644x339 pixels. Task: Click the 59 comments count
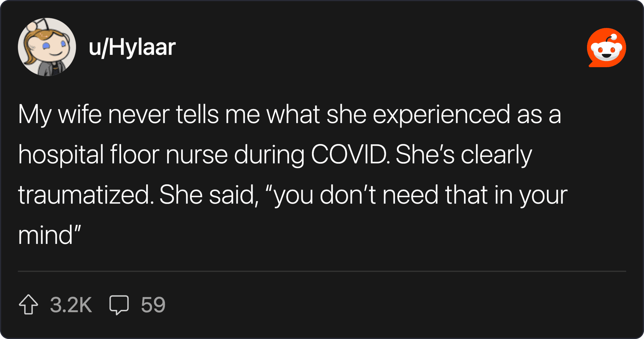153,305
